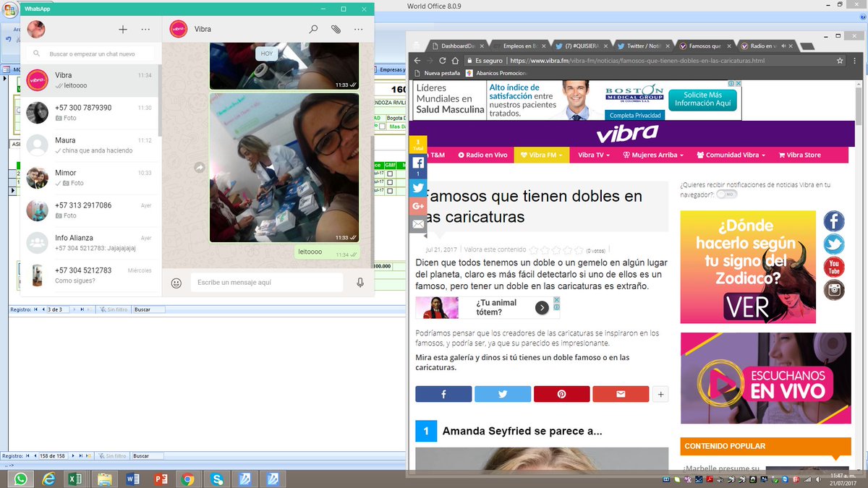Expand the Vibra FM dropdown menu
The image size is (868, 488).
(x=542, y=155)
